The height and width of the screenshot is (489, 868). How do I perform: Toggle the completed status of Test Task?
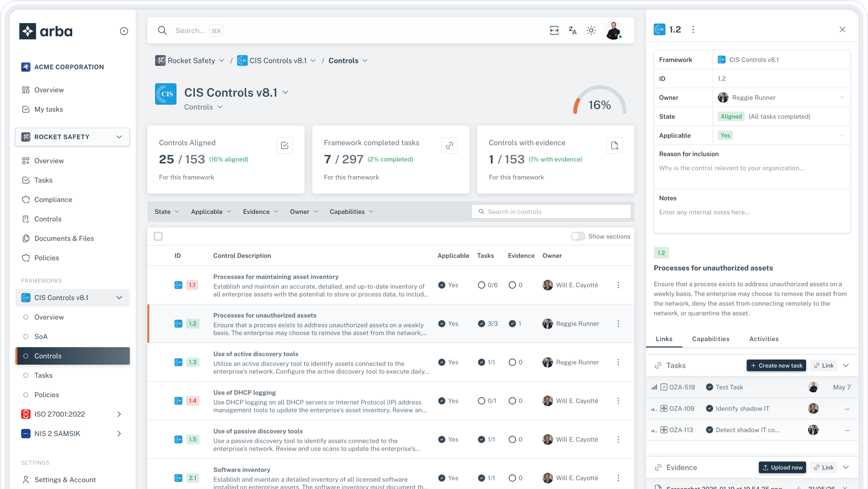pos(709,387)
